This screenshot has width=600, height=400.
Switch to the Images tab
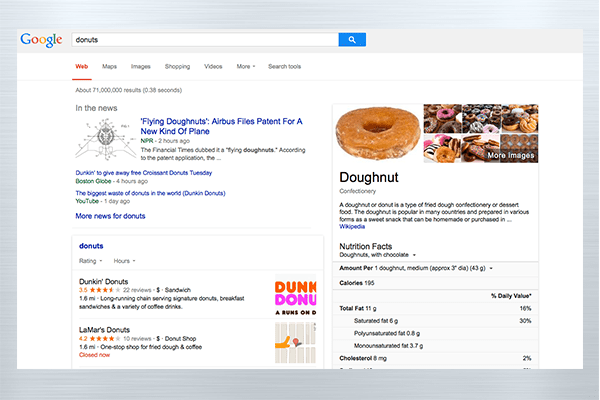point(141,67)
